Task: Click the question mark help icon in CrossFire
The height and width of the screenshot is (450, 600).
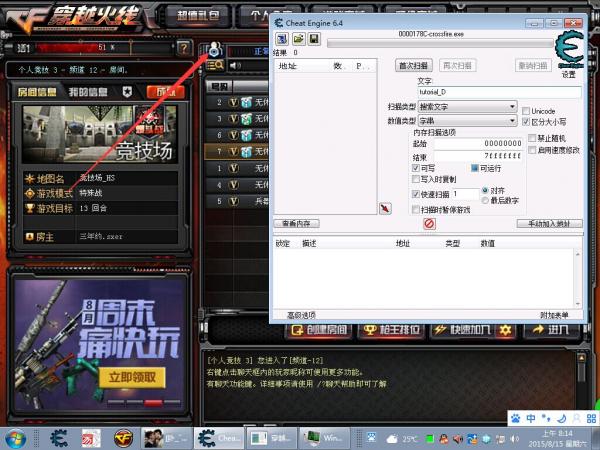Action: tap(184, 48)
